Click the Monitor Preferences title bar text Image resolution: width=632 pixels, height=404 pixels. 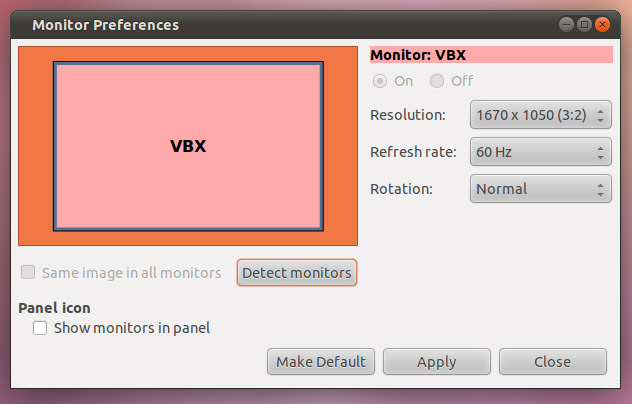click(105, 23)
